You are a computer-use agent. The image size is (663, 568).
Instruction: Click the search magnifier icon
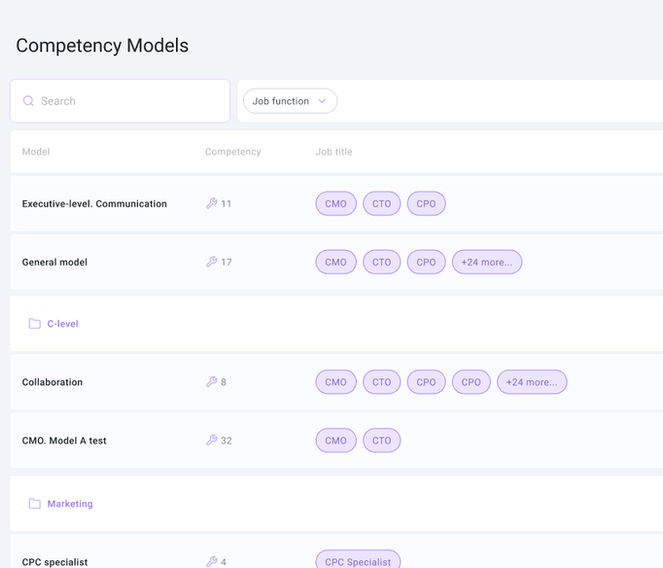28,101
